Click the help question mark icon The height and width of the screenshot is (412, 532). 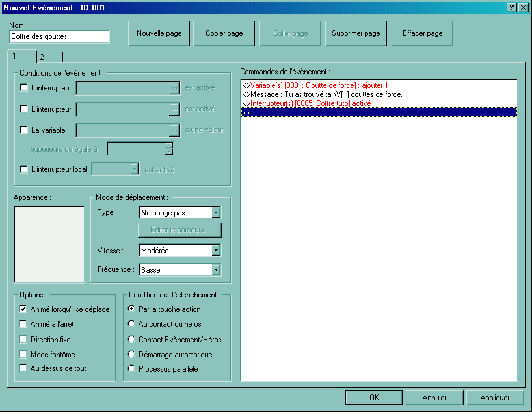click(512, 7)
